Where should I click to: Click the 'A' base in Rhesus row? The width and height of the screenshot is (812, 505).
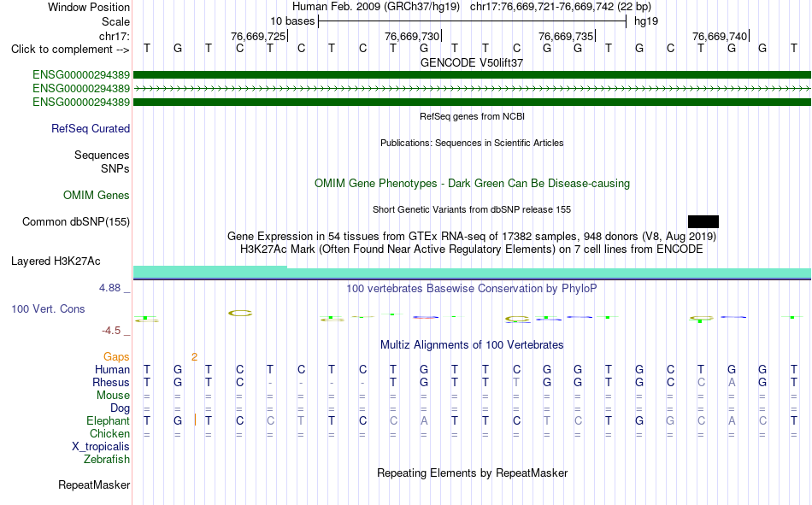point(732,382)
